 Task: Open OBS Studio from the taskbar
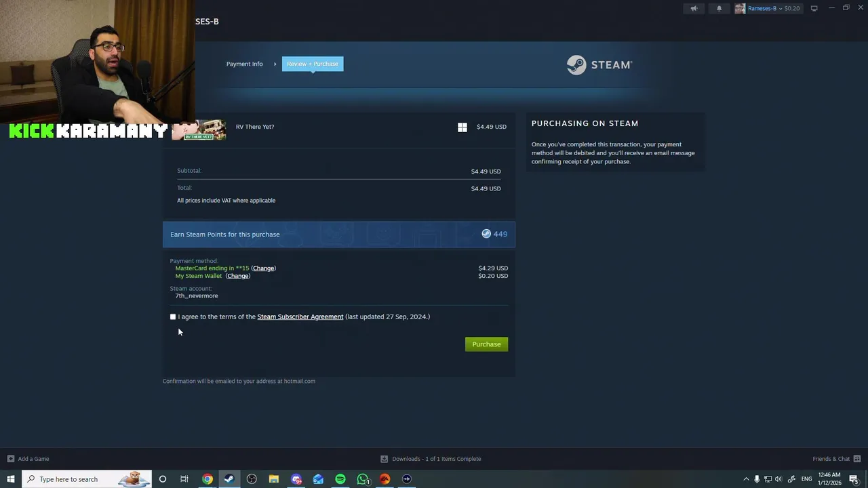pyautogui.click(x=252, y=479)
